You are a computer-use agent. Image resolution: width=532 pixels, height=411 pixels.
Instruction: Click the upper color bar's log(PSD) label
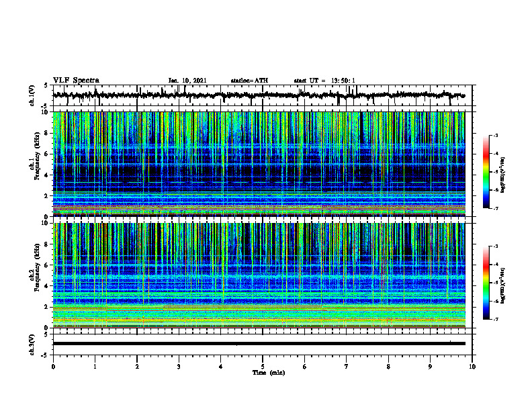click(x=503, y=175)
